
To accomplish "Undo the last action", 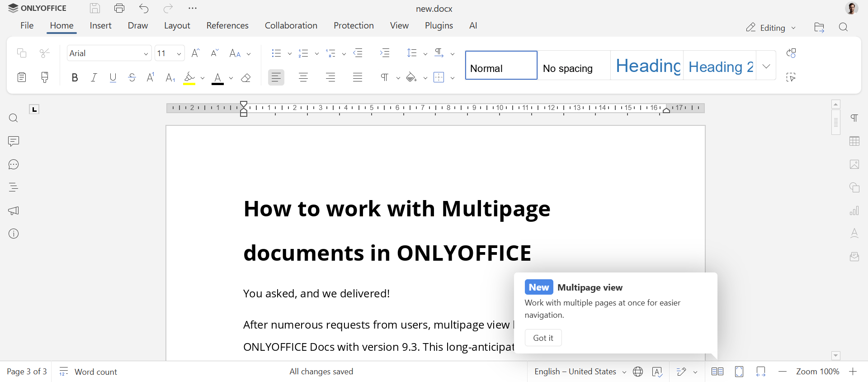I will tap(144, 8).
